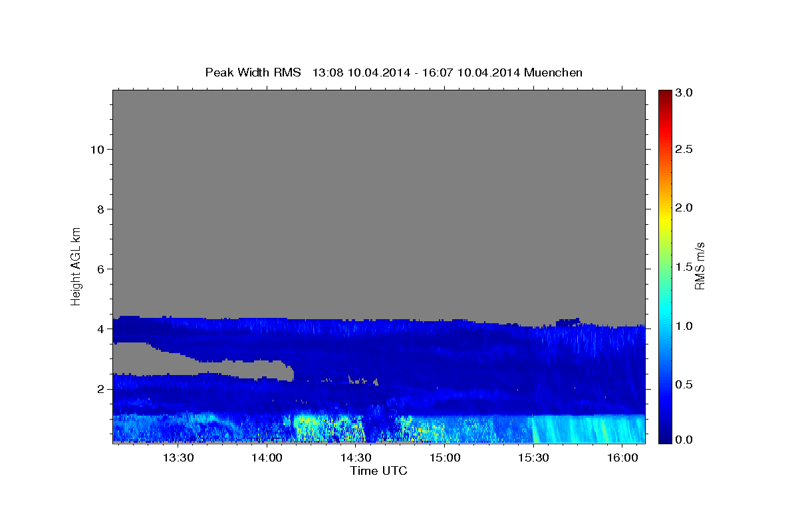Click the "Height AGL km" axis label
This screenshot has height=532, width=798.
pos(76,265)
